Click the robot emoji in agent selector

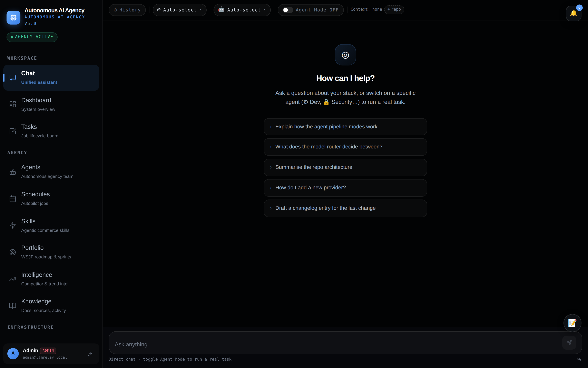point(221,10)
